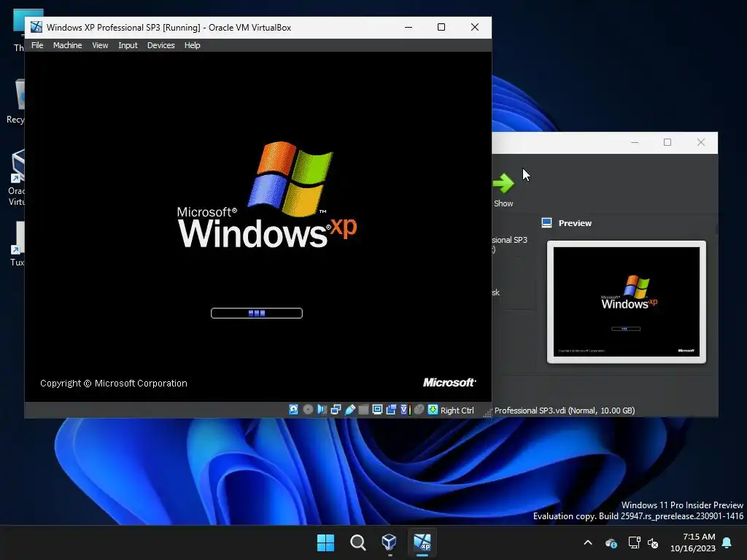This screenshot has width=747, height=560.
Task: Click the muted volume tray icon
Action: tap(653, 542)
